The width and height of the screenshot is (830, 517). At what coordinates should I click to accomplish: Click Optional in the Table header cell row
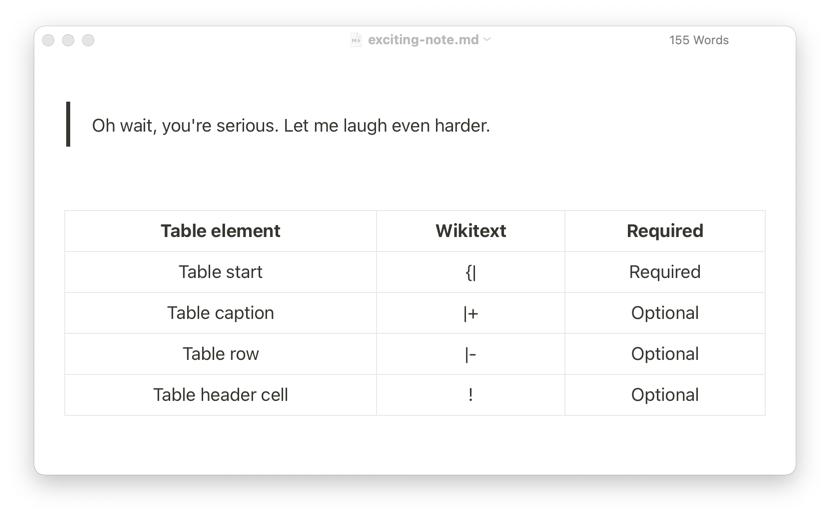click(665, 395)
